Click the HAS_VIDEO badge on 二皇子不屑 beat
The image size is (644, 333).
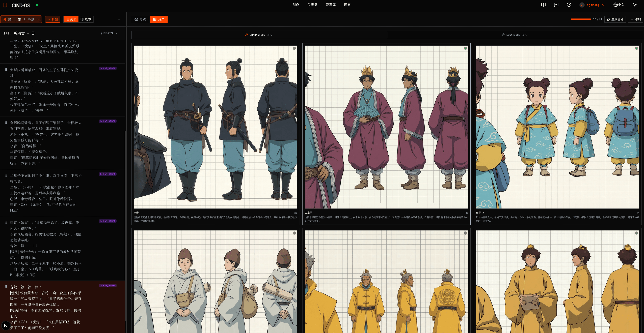click(108, 174)
